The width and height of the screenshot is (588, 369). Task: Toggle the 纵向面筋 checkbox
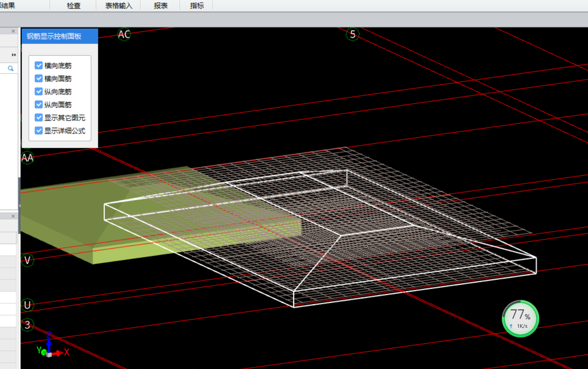(x=39, y=105)
